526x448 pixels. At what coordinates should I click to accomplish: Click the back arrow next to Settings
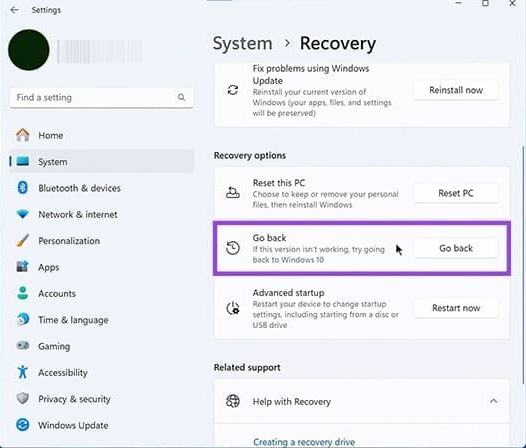point(14,10)
